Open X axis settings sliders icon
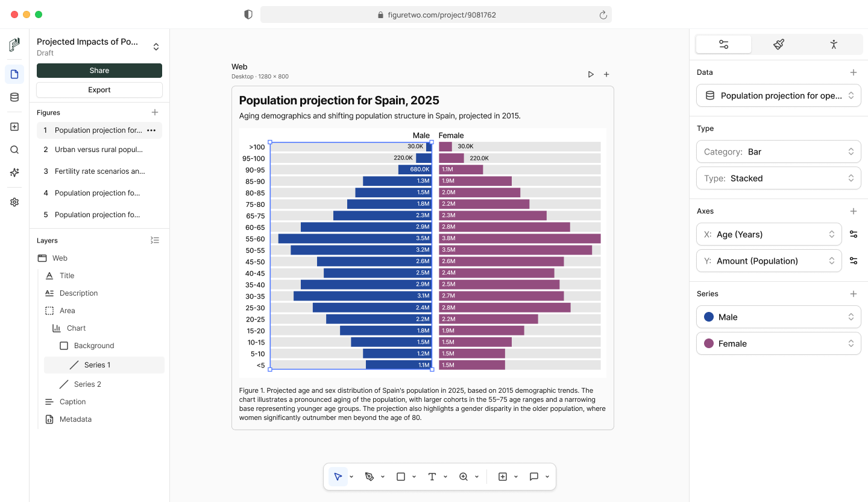 pos(854,234)
